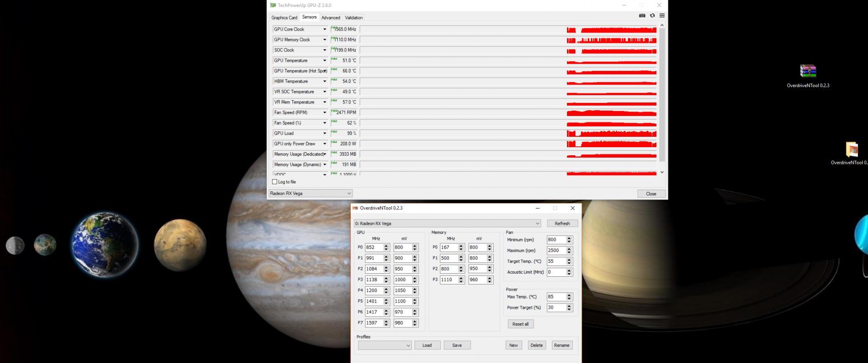Click the Fan Maximum (rpm) field
Viewport: 868px width, 363px height.
[x=556, y=251]
